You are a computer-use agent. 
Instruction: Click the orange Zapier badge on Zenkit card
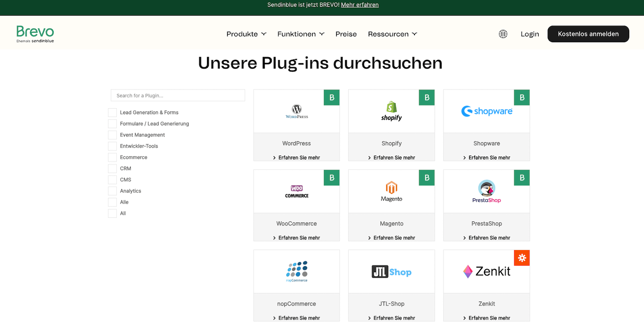(x=522, y=258)
